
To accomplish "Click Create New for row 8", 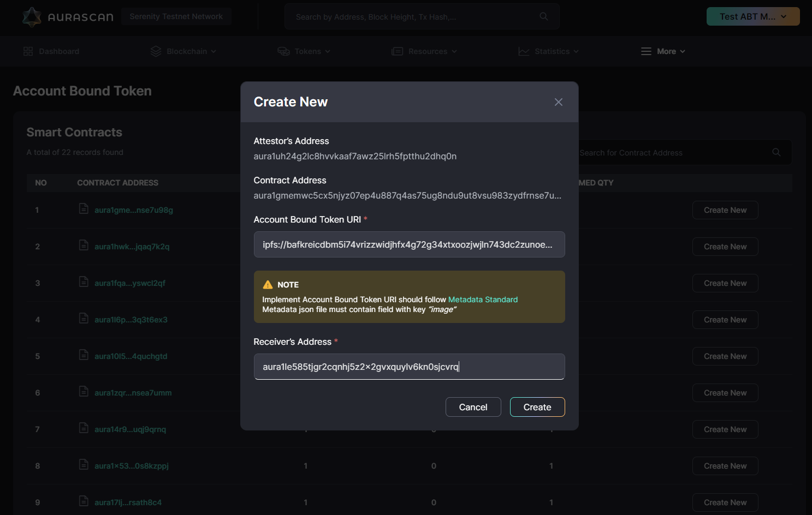I will coord(725,466).
